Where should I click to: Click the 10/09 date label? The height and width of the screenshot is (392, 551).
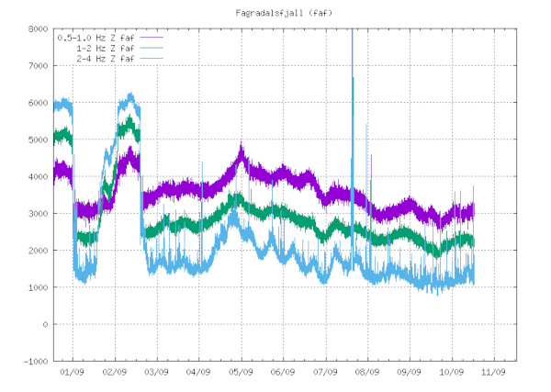tap(452, 373)
